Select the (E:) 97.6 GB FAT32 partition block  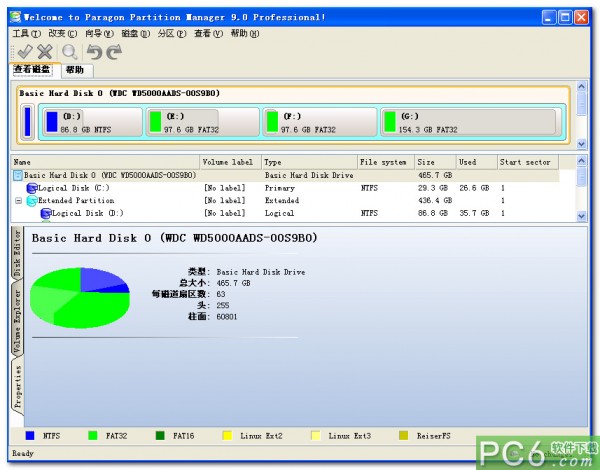point(203,122)
